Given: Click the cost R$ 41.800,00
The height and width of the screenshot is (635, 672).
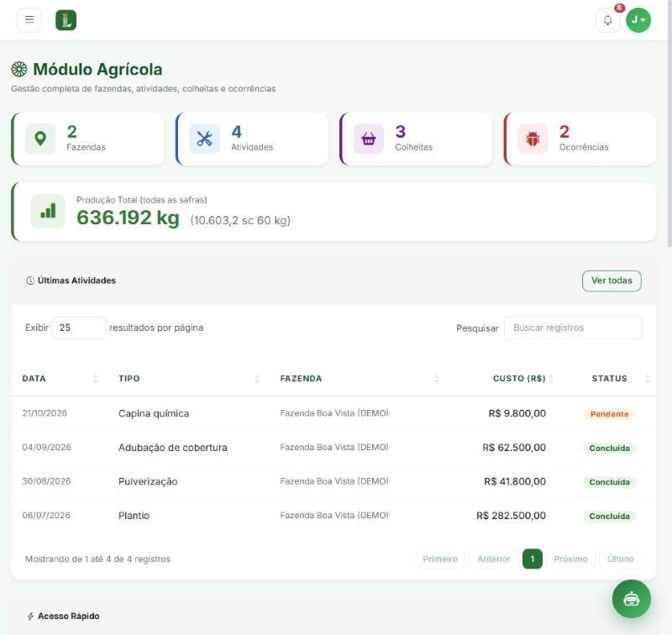Looking at the screenshot, I should pyautogui.click(x=515, y=481).
